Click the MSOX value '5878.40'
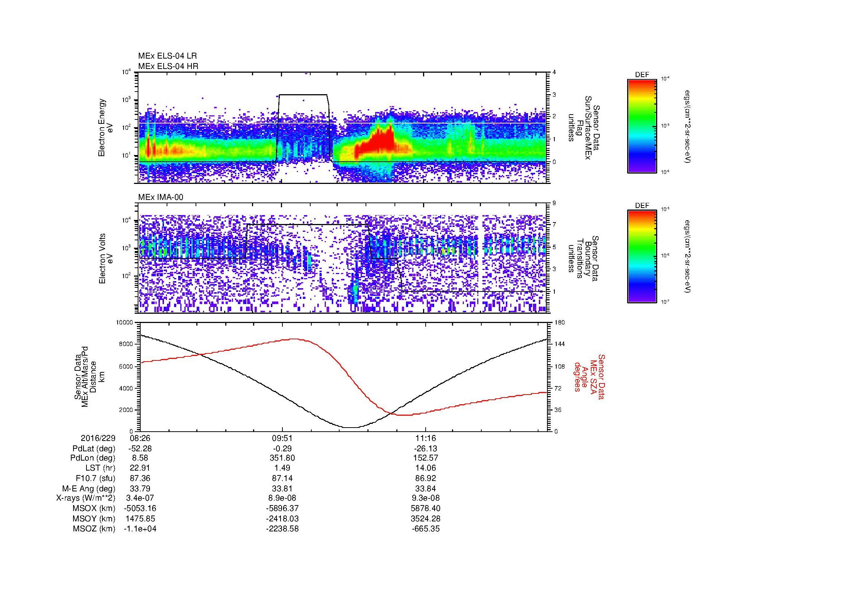This screenshot has height=613, width=868. click(x=426, y=508)
